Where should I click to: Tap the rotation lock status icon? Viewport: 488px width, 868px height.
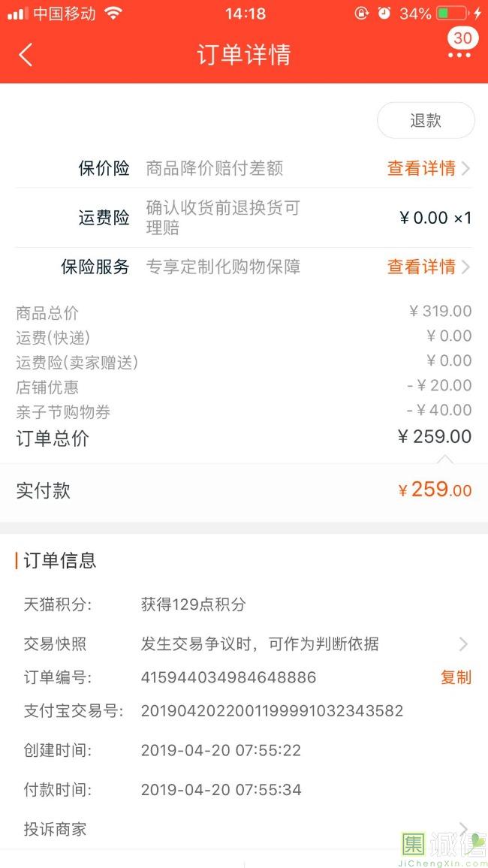coord(362,14)
